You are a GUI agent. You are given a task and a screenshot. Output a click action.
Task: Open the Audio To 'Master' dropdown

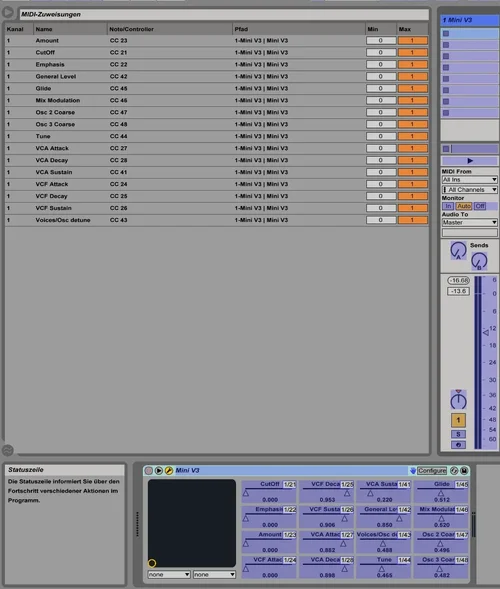coord(470,222)
